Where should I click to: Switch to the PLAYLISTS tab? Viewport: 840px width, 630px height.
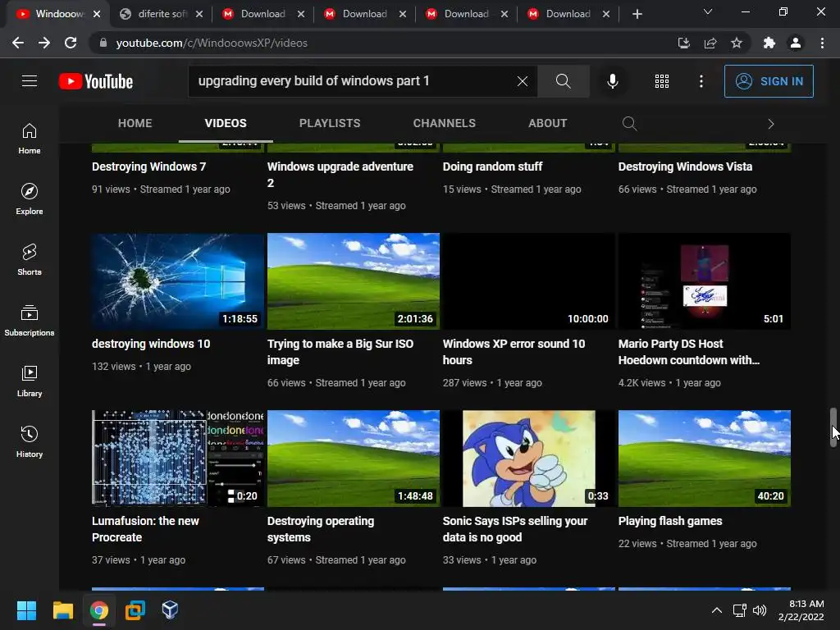pyautogui.click(x=330, y=123)
